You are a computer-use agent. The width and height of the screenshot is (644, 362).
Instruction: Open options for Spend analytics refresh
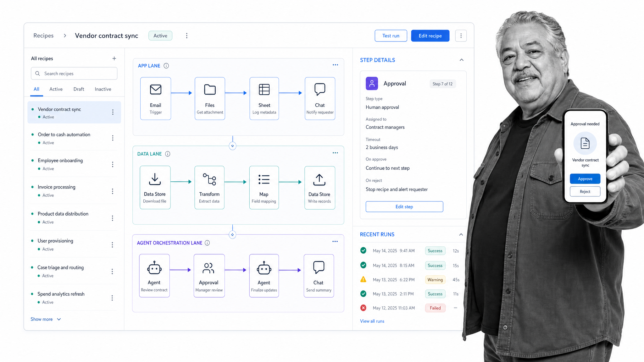tap(112, 298)
